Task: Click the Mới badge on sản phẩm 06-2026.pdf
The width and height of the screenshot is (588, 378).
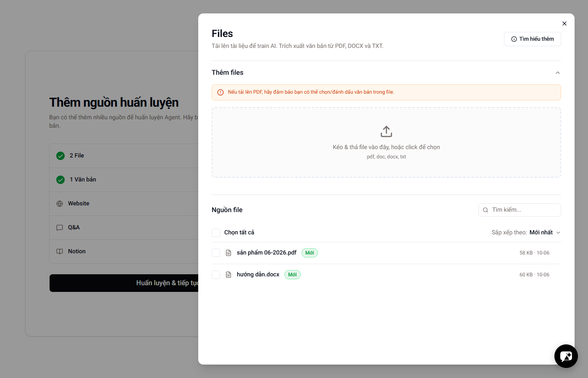Action: click(x=310, y=253)
